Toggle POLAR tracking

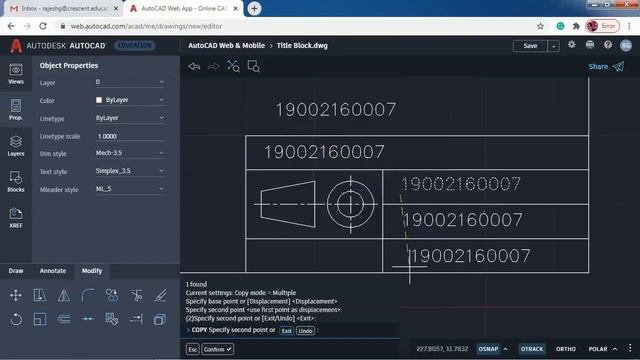click(598, 349)
